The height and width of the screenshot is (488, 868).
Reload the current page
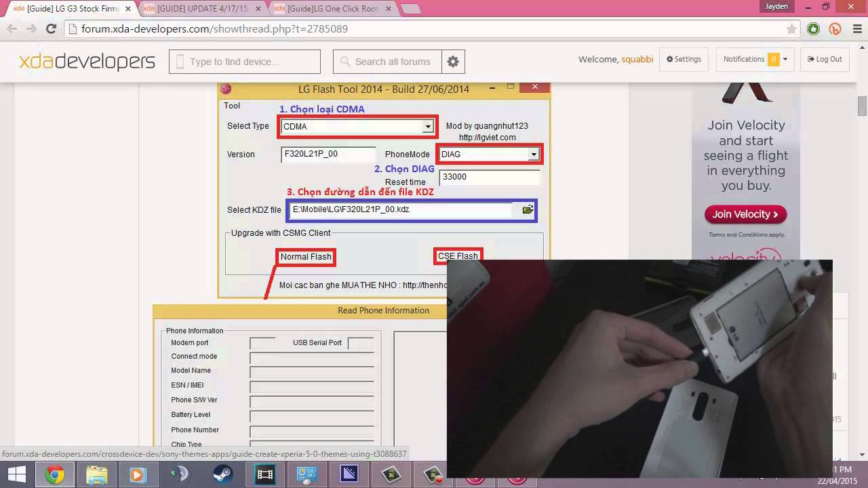tap(51, 29)
